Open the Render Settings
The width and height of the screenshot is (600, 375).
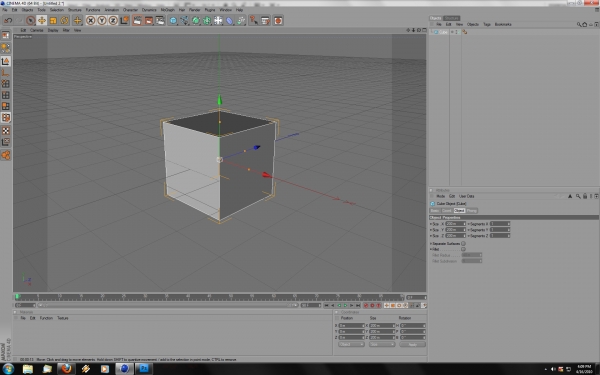point(160,20)
